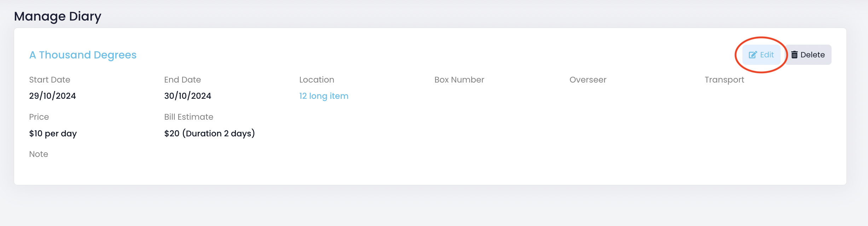Screen dimensions: 868x226
Task: Click the Note field label
Action: pyautogui.click(x=39, y=154)
